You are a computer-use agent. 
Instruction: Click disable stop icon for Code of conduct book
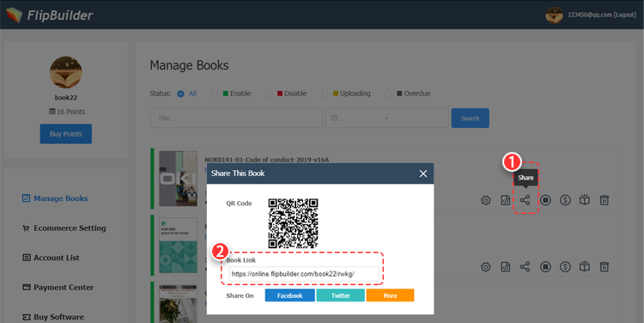545,200
